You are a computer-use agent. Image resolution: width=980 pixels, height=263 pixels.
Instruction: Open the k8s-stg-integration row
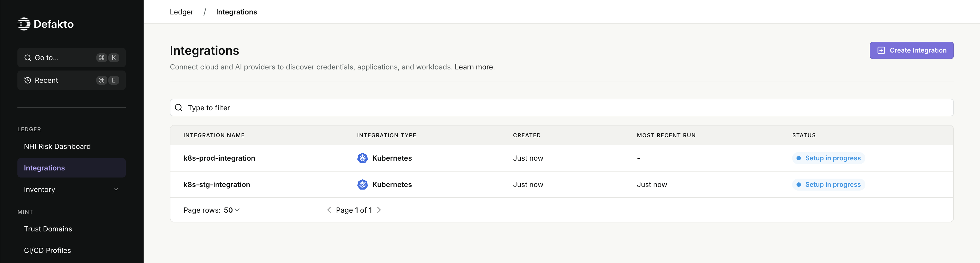coord(562,185)
